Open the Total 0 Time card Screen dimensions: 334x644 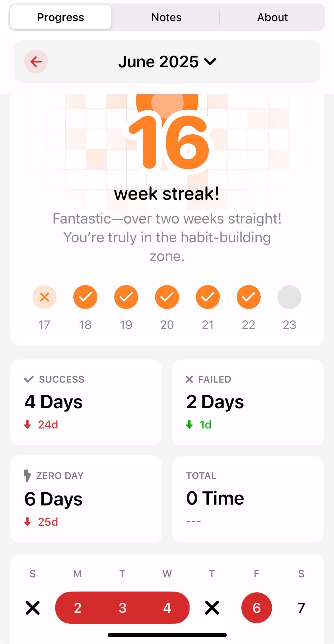click(248, 499)
